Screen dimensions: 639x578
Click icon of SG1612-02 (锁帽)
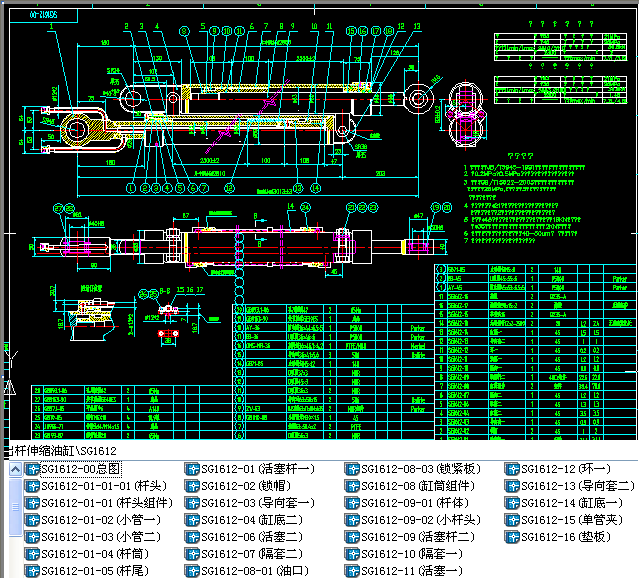pyautogui.click(x=192, y=486)
